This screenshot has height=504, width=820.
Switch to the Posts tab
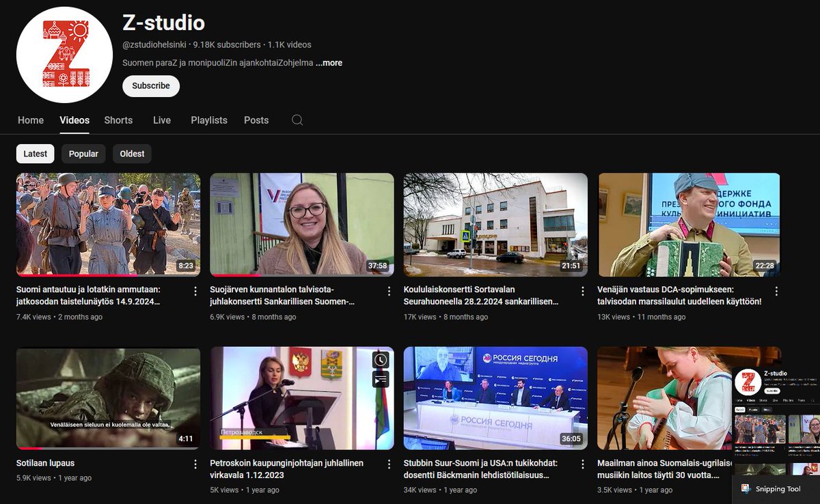[256, 120]
